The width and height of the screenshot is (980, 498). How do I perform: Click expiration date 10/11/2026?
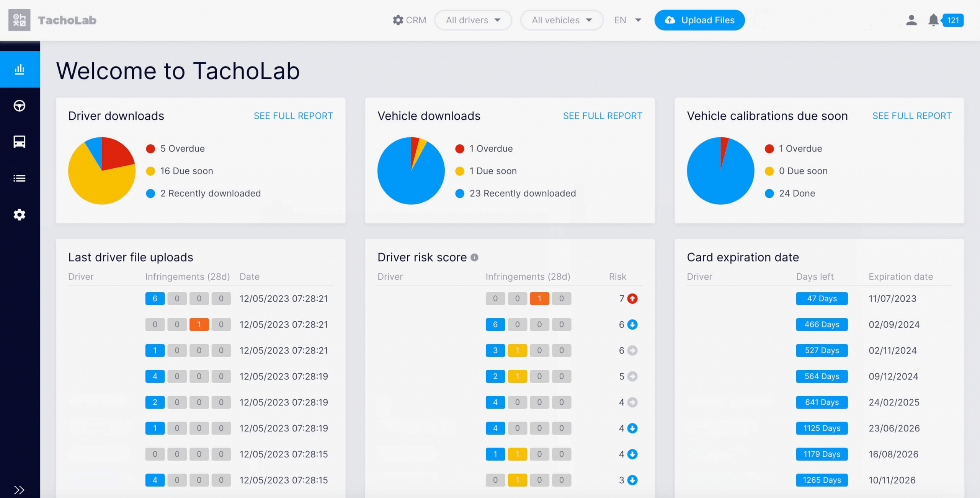[892, 480]
